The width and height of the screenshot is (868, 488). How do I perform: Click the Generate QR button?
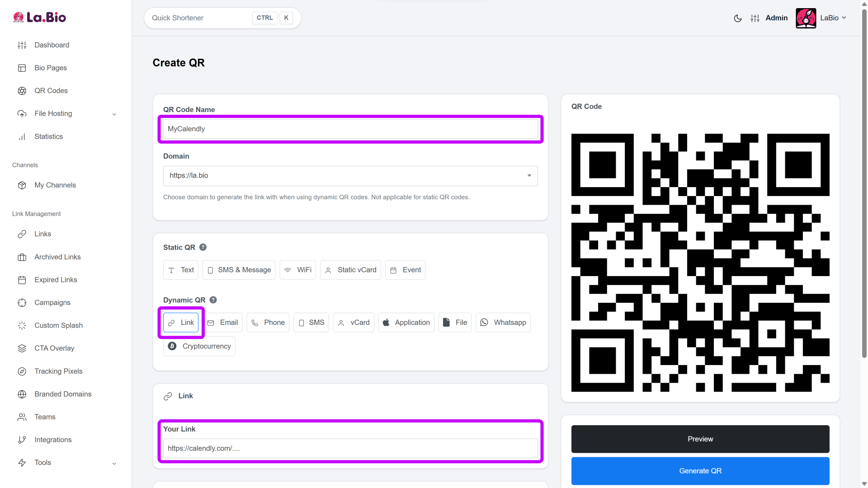click(700, 471)
